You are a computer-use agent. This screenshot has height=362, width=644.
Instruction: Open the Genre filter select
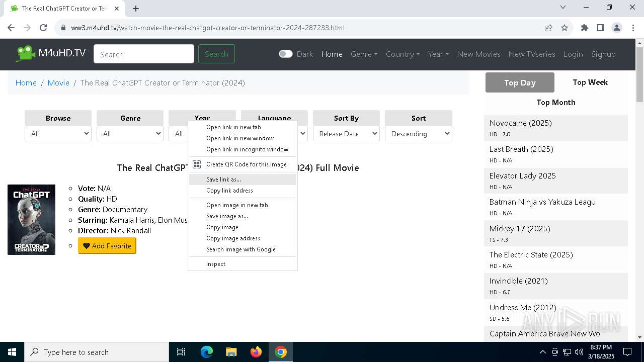pyautogui.click(x=130, y=134)
